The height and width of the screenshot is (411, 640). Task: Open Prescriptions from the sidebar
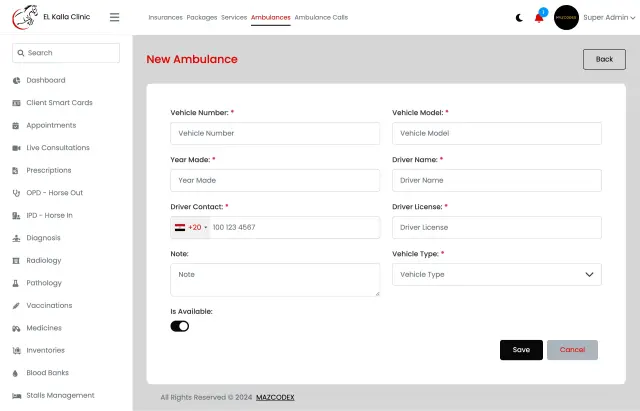point(49,171)
